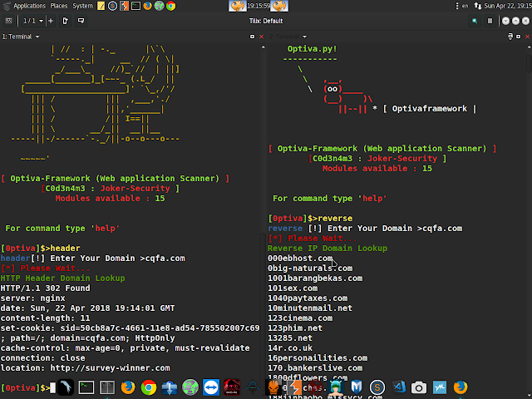Toggle input synchronization on second terminal
The height and width of the screenshot is (399, 532).
510,37
